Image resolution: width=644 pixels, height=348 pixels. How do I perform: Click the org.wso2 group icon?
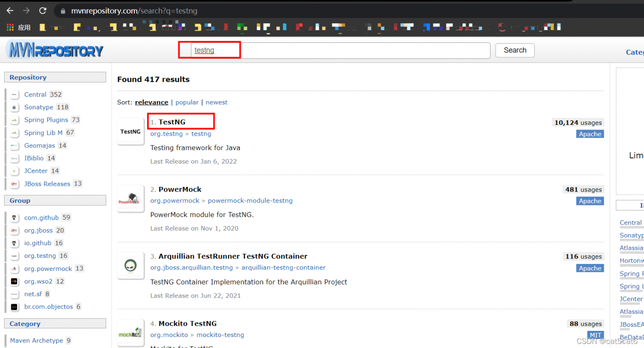(x=15, y=282)
